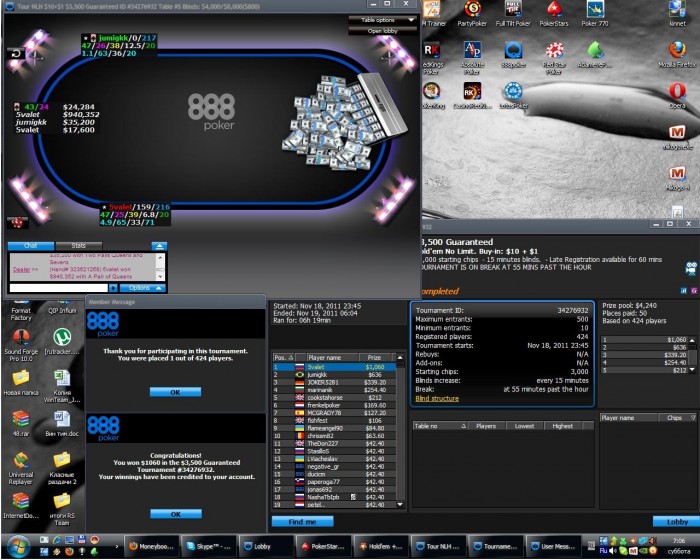Viewport: 700px width, 560px height.
Task: Select fishfest row in ranking list
Action: click(x=334, y=420)
